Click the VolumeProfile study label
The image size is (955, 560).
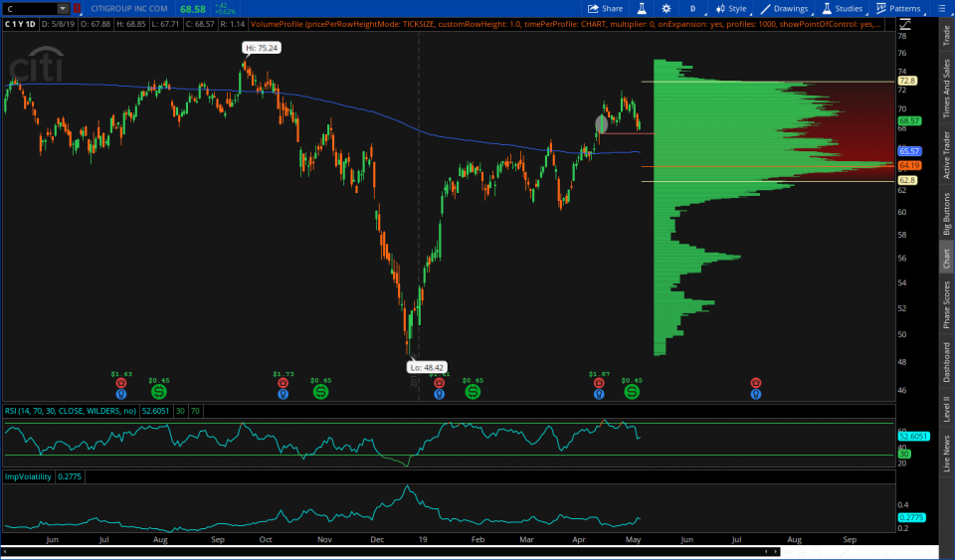pyautogui.click(x=565, y=24)
